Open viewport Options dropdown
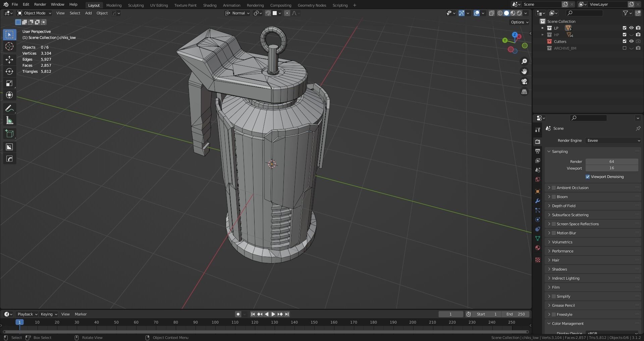644x341 pixels. [x=519, y=22]
